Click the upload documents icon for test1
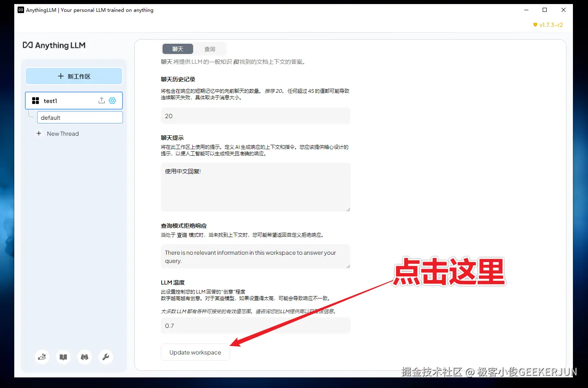 (102, 101)
